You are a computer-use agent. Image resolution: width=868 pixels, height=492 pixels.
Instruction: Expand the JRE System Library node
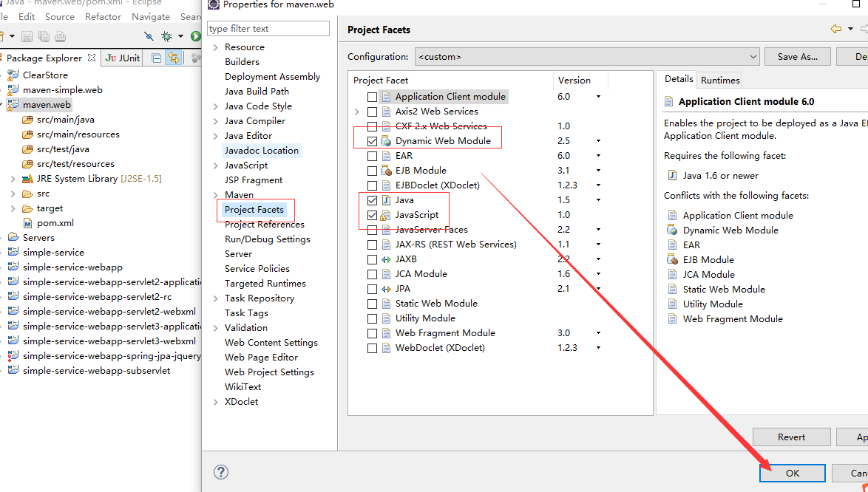(x=13, y=179)
